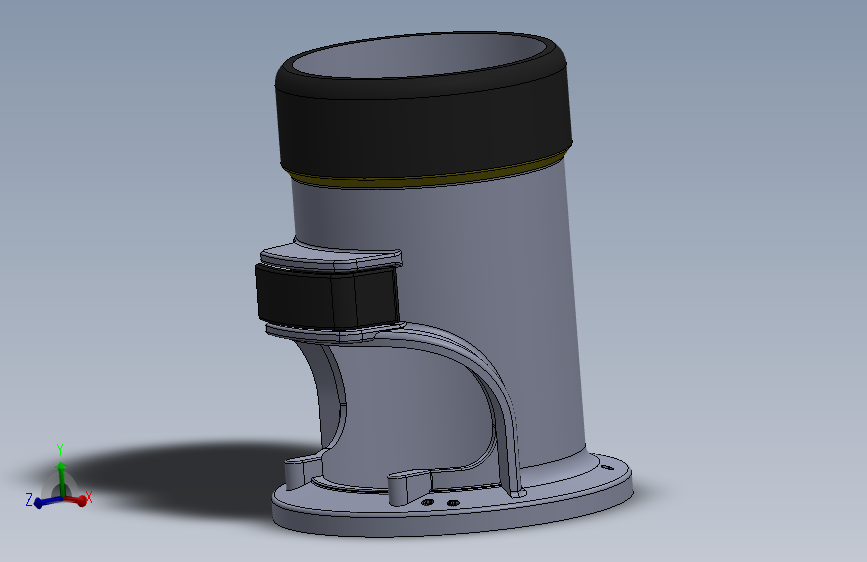Click the green Y axis of the orientation triad
Screen dimensions: 867x562
tap(61, 480)
